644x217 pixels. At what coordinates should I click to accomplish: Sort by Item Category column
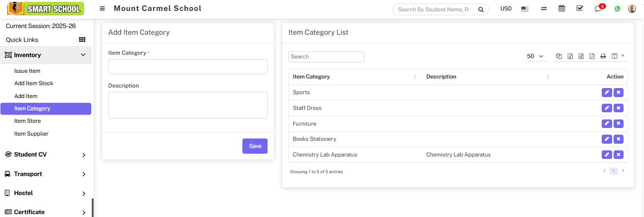(355, 77)
